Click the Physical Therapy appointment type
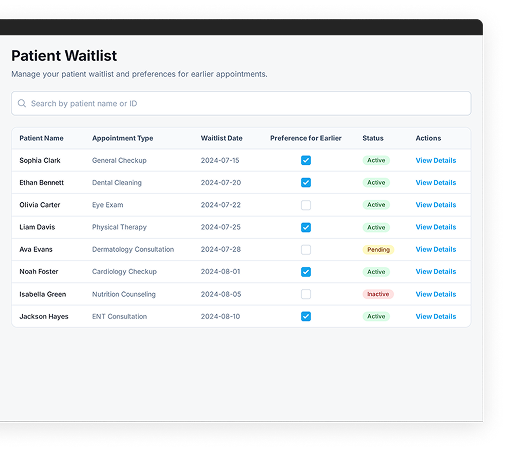The image size is (507, 450). tap(119, 227)
